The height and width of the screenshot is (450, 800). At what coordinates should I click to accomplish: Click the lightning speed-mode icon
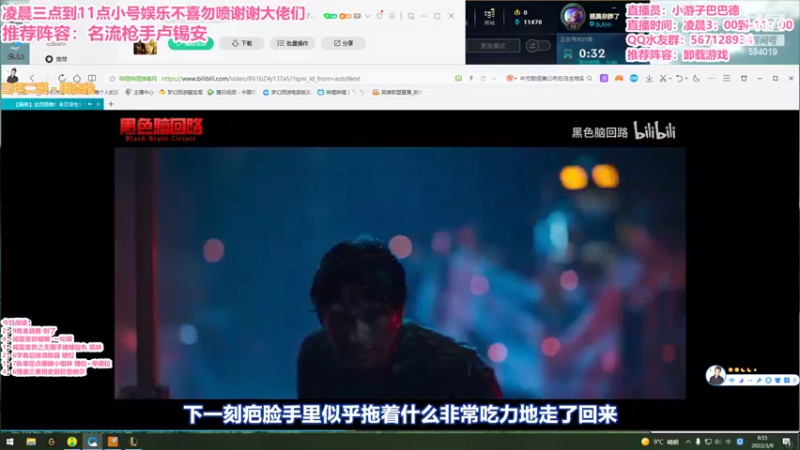(x=471, y=78)
